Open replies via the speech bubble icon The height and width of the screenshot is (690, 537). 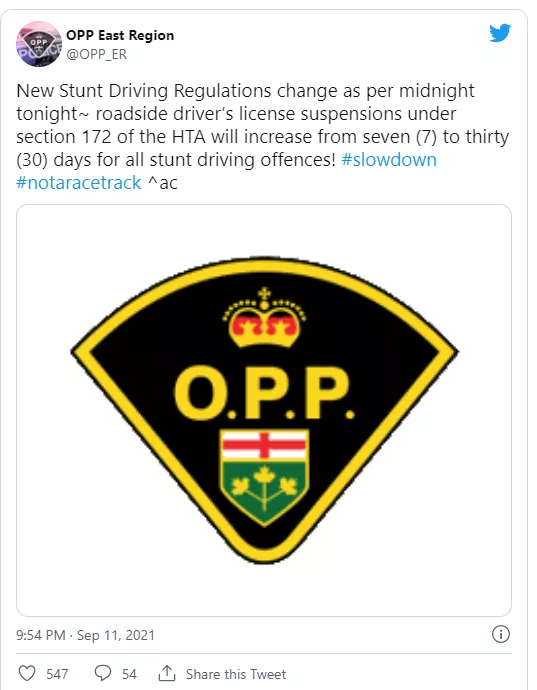103,673
